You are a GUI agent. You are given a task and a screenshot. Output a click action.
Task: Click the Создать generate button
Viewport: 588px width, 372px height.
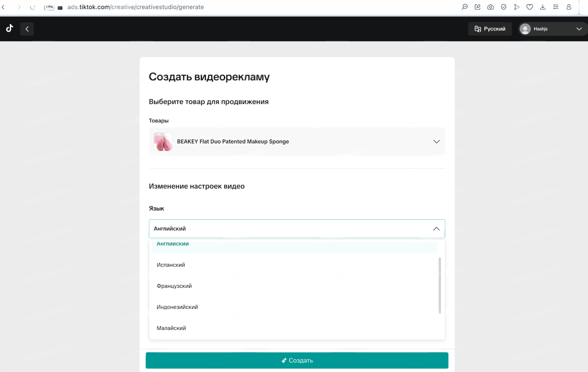(297, 360)
